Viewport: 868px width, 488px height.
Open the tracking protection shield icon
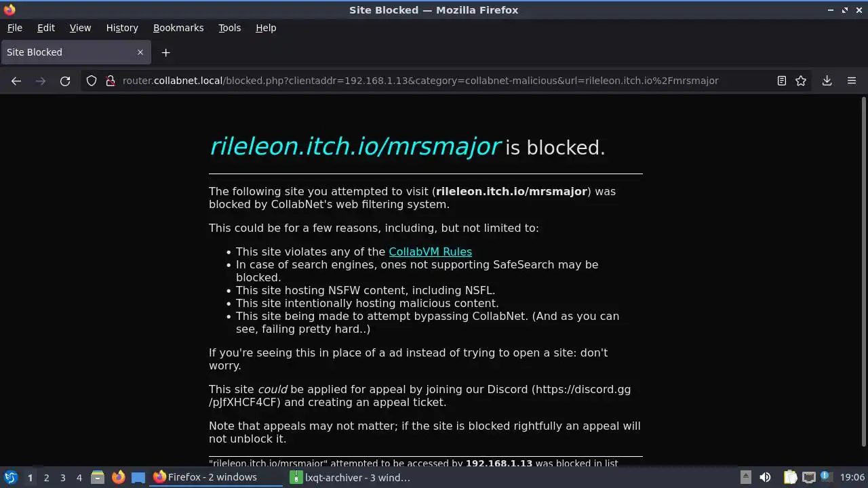coord(92,81)
